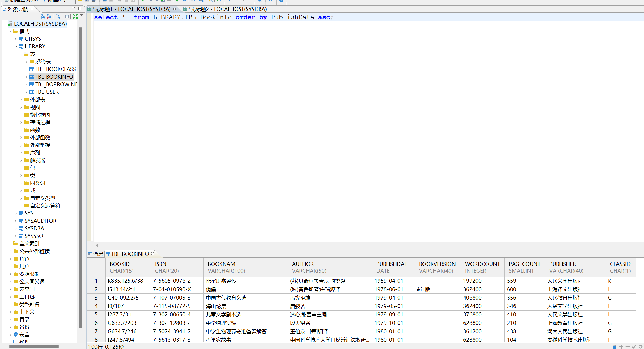Toggle the result set lock icon
Viewport: 644px width, 349px height.
tap(615, 347)
